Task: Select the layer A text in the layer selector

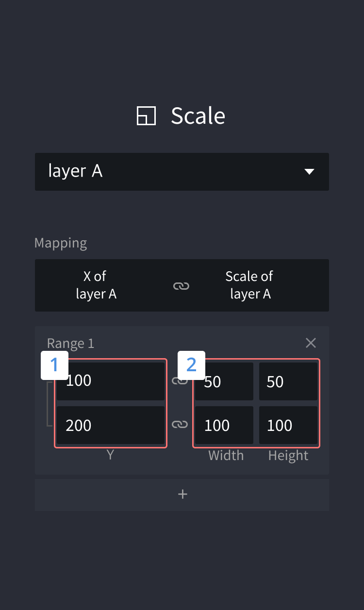Action: pos(75,171)
